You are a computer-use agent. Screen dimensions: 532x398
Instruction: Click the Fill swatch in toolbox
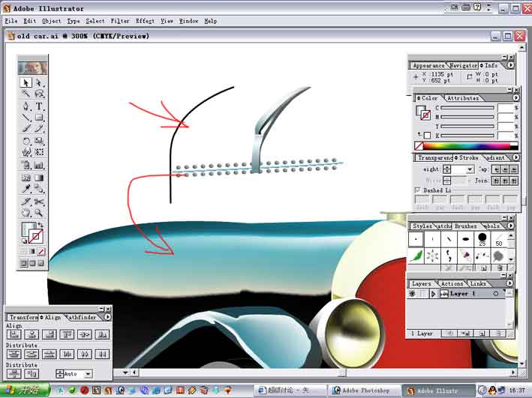(x=29, y=229)
